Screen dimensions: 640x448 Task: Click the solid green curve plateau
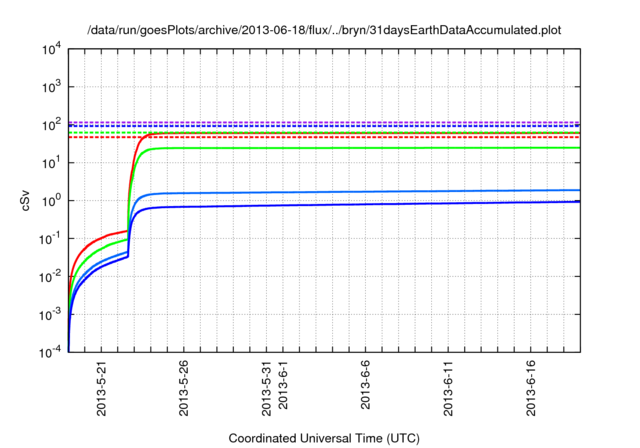[x=367, y=148]
